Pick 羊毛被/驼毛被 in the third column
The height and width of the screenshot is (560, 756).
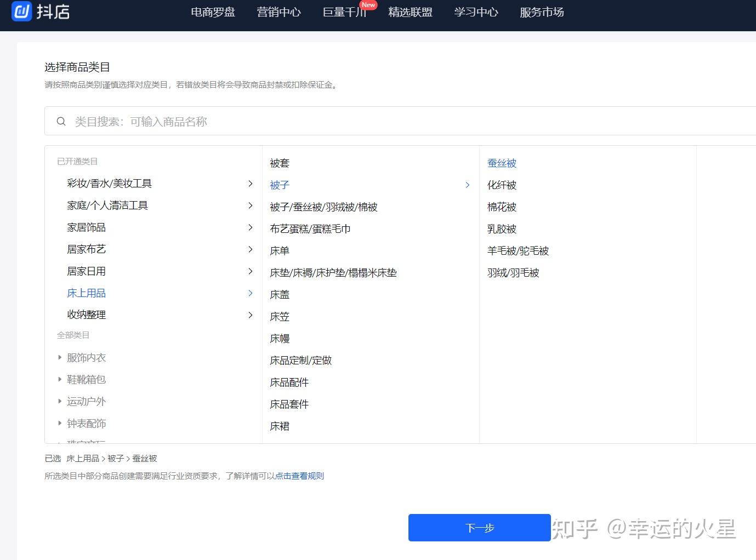tap(518, 251)
